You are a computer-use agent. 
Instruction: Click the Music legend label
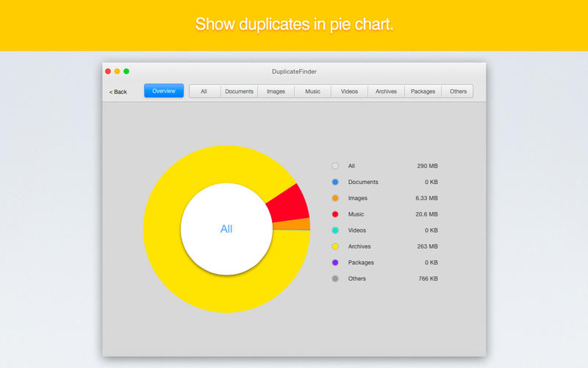pyautogui.click(x=356, y=214)
